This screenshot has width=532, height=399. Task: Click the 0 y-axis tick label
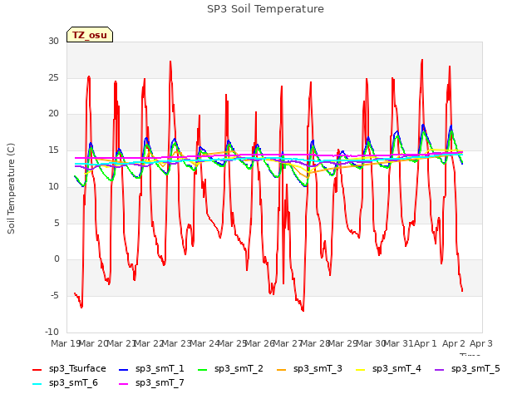(x=57, y=259)
